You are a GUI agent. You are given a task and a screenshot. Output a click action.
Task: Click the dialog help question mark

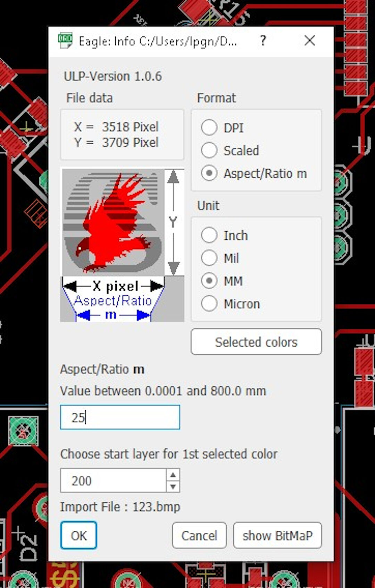click(x=263, y=41)
